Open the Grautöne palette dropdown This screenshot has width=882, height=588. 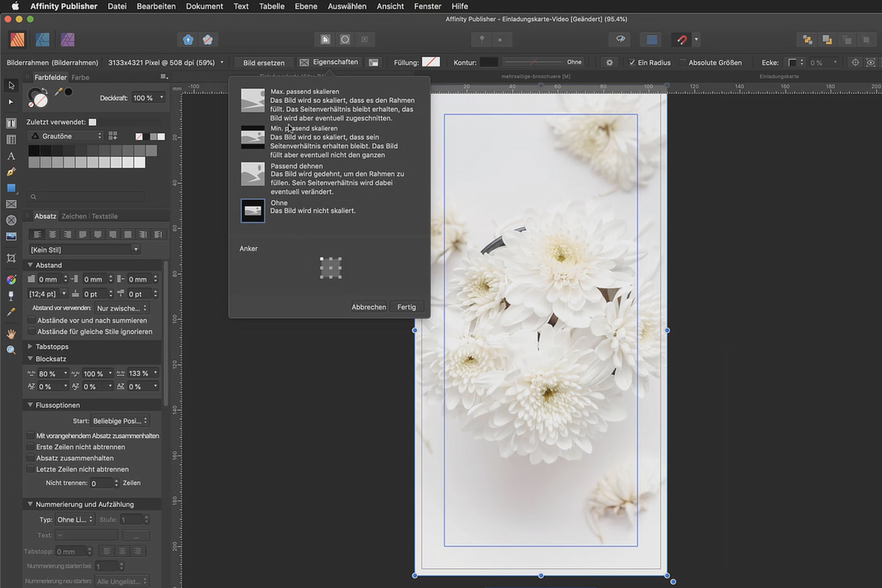[65, 136]
